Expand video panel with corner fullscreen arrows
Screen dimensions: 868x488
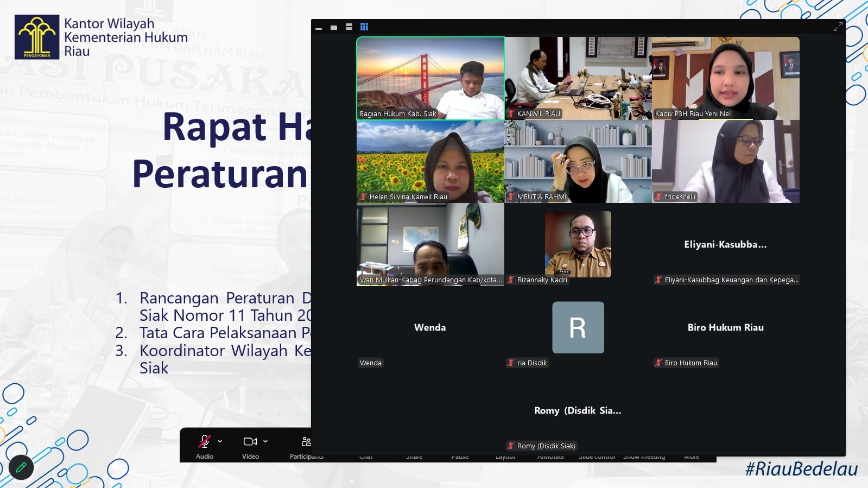[838, 27]
